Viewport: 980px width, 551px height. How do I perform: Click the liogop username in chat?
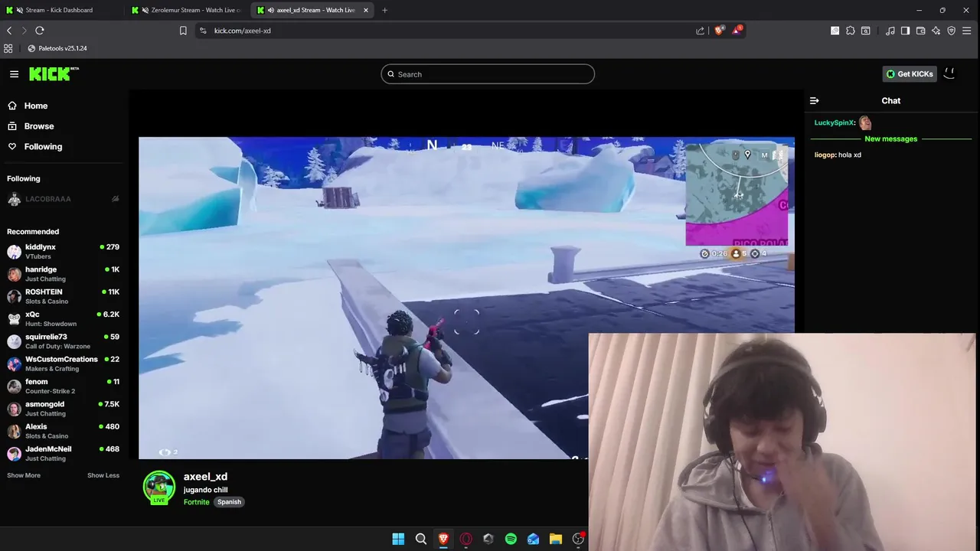825,155
